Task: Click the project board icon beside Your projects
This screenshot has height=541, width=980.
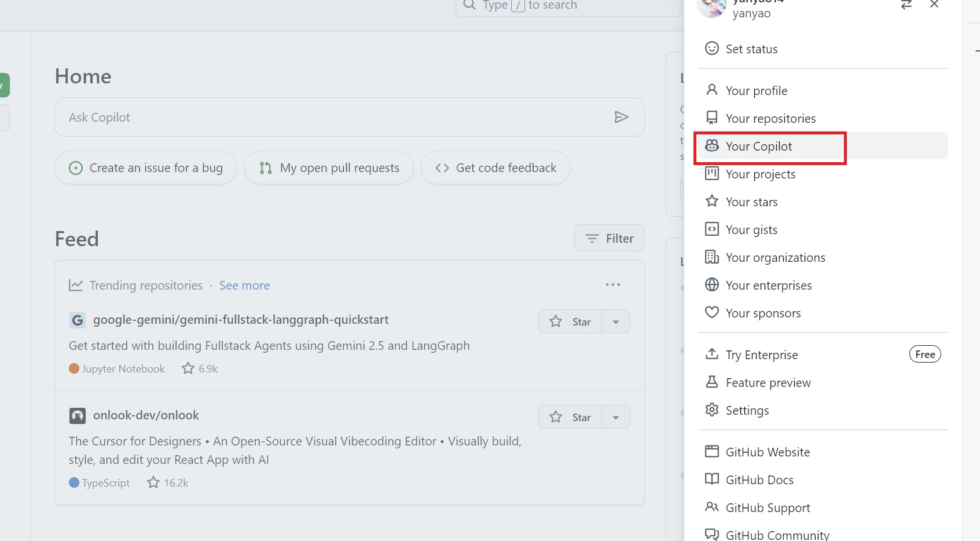Action: click(712, 173)
